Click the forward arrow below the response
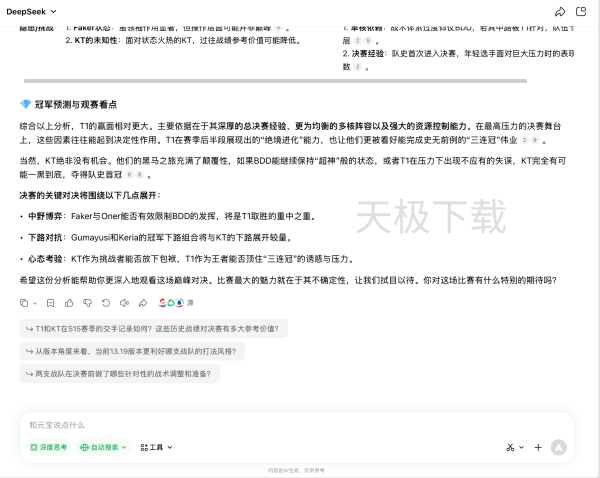The height and width of the screenshot is (478, 600). coord(141,302)
